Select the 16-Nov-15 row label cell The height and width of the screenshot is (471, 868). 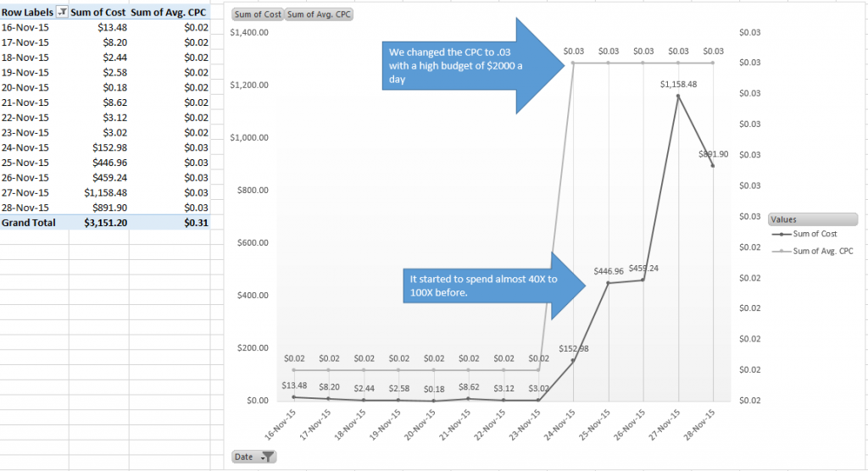coord(25,28)
